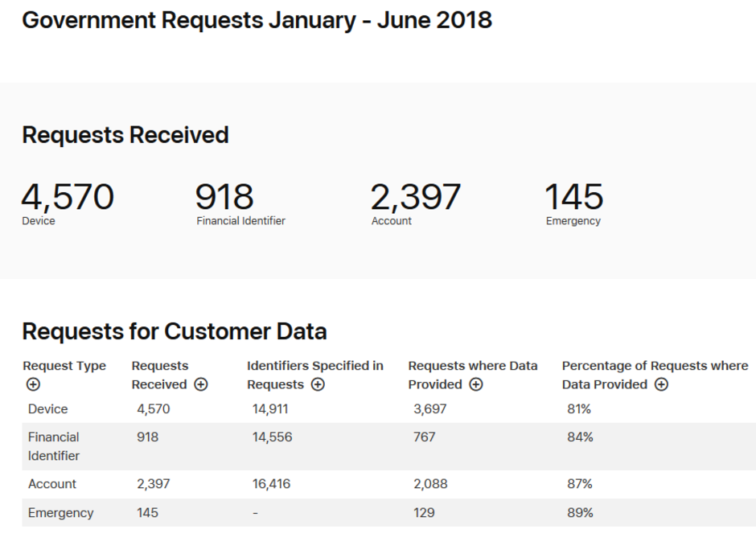Open the Identifiers Specified in Requests plus icon

pyautogui.click(x=318, y=384)
